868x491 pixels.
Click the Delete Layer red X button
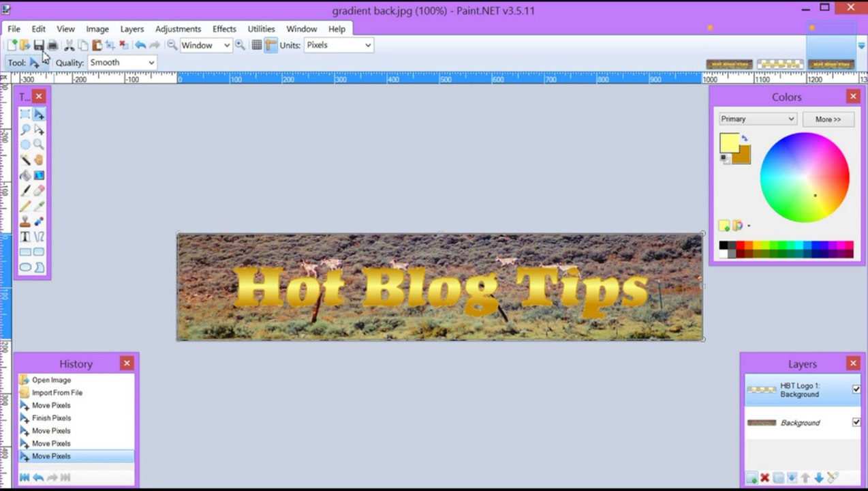[764, 478]
